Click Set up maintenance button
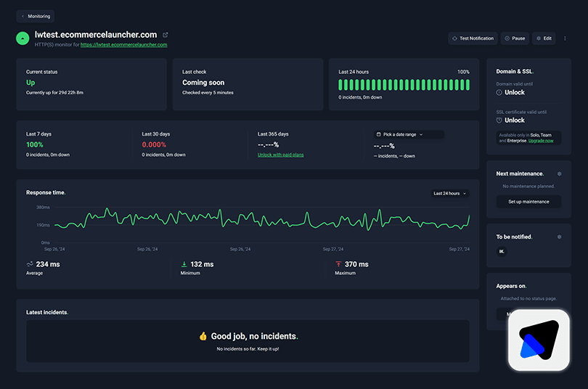 [528, 202]
